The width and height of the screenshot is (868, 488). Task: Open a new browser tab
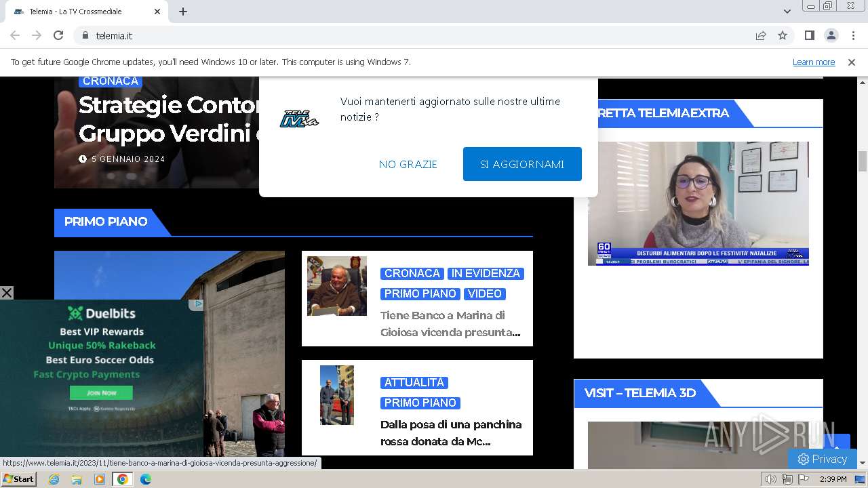183,12
